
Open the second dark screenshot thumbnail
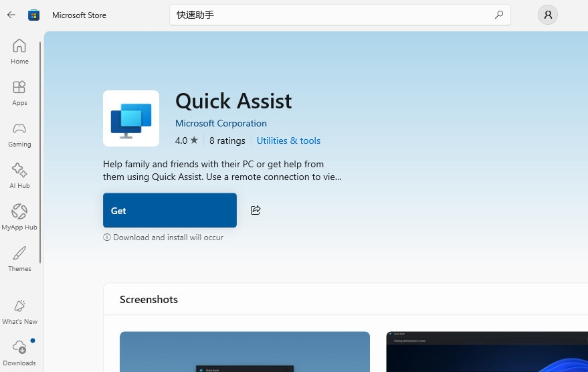click(486, 351)
